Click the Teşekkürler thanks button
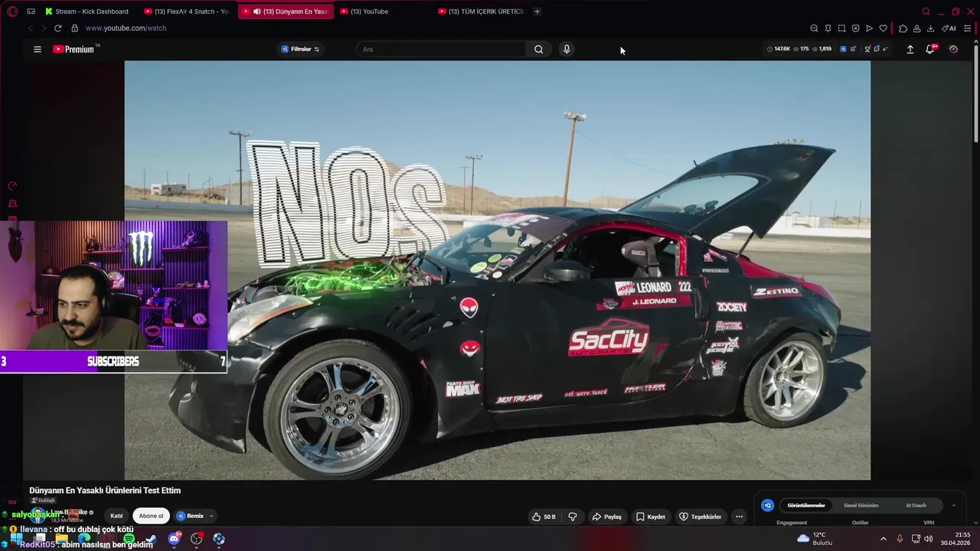The width and height of the screenshot is (980, 551). pos(701,517)
